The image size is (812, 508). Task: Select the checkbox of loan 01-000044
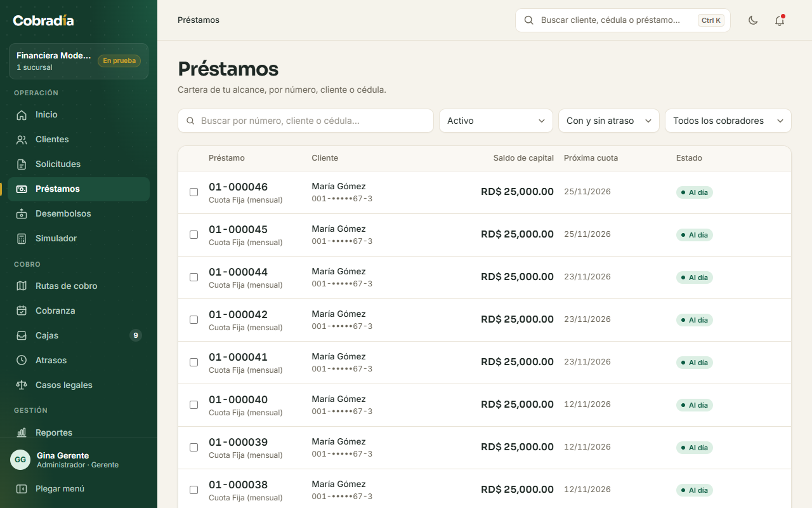point(194,277)
